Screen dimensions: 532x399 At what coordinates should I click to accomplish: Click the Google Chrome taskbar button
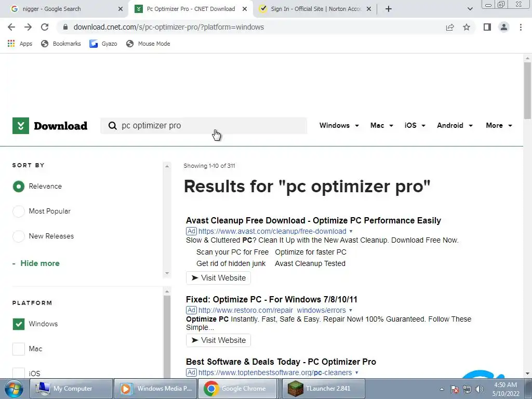239,389
